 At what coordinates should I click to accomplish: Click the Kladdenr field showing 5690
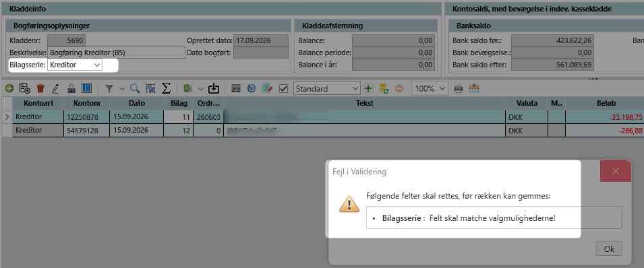pyautogui.click(x=66, y=40)
